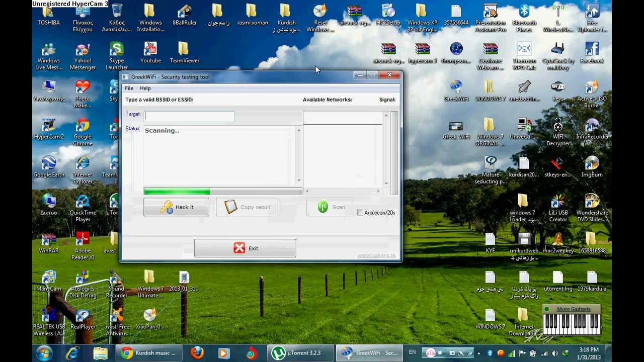The height and width of the screenshot is (362, 644).
Task: Select the GreekWiFi desktop shortcut icon
Action: (456, 91)
